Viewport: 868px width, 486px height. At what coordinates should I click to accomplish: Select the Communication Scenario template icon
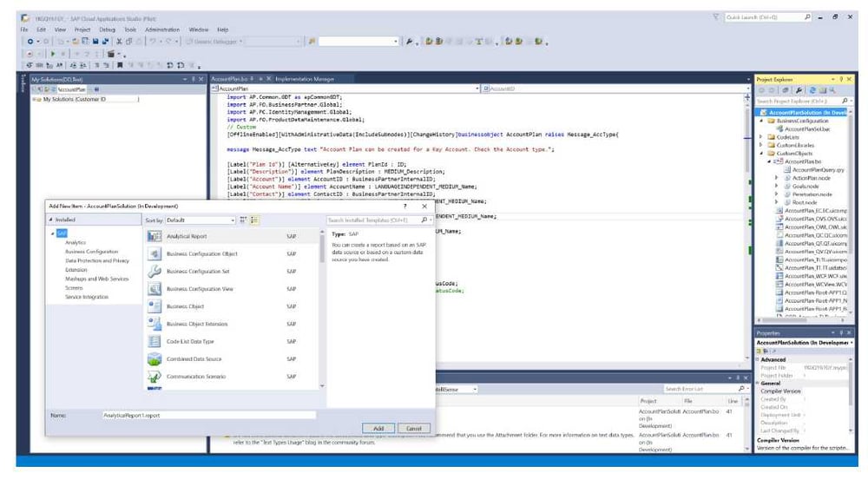(155, 377)
